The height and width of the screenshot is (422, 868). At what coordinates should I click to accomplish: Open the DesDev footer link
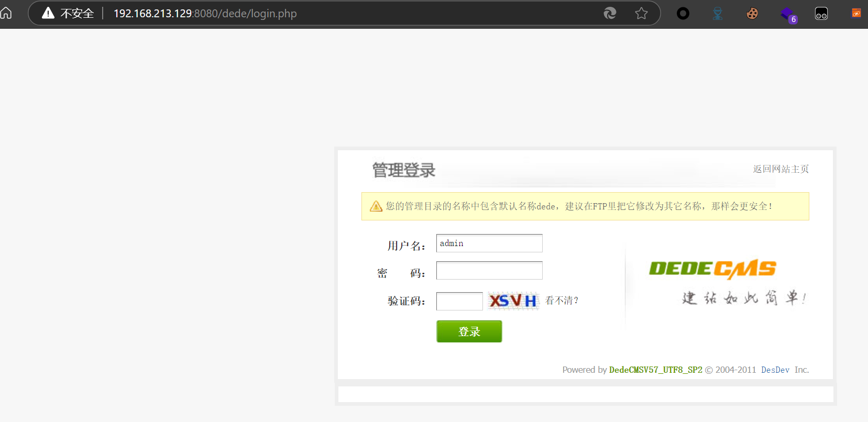775,370
